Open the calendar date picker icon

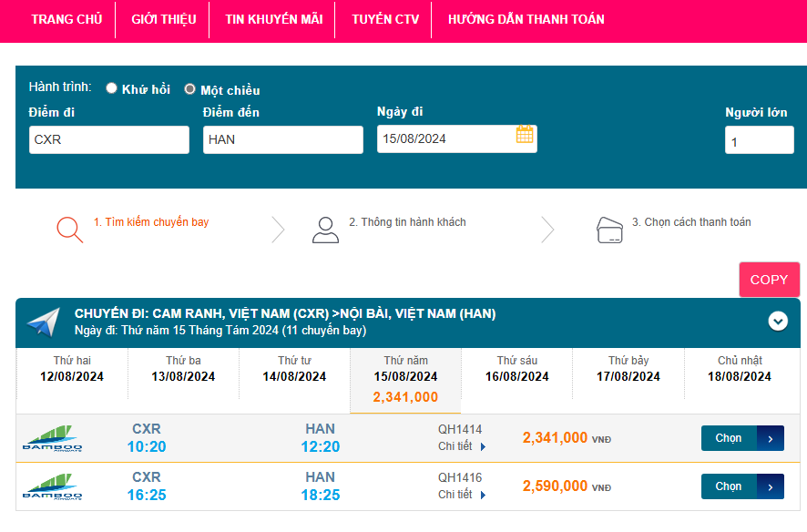[525, 135]
